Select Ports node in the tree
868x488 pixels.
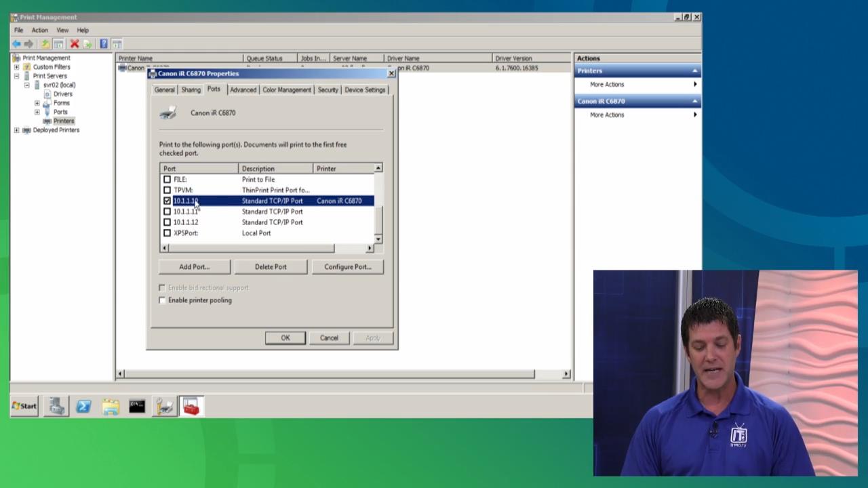pyautogui.click(x=60, y=112)
